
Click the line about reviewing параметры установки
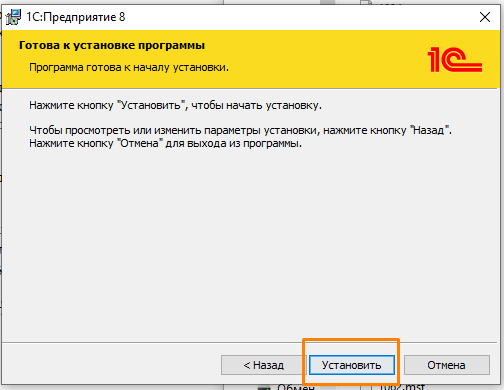(240, 130)
